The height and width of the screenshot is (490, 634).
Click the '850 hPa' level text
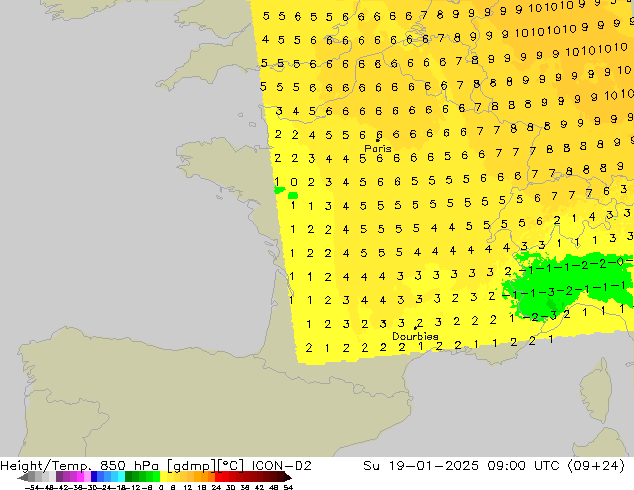tap(129, 466)
